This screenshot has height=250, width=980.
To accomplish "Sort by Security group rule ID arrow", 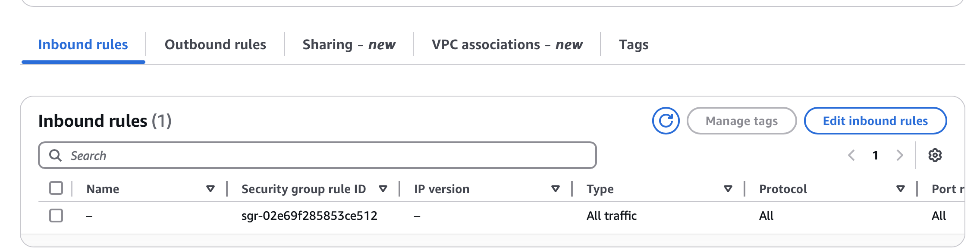I will point(383,189).
